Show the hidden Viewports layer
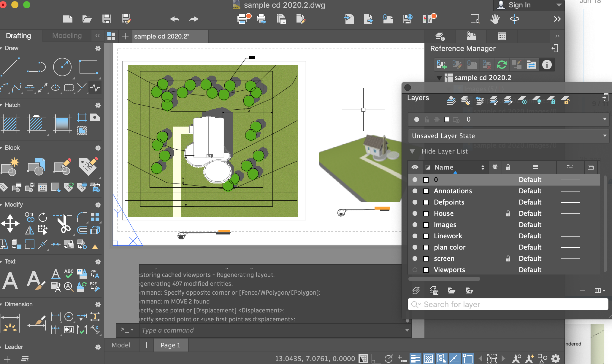This screenshot has width=612, height=364. point(415,270)
